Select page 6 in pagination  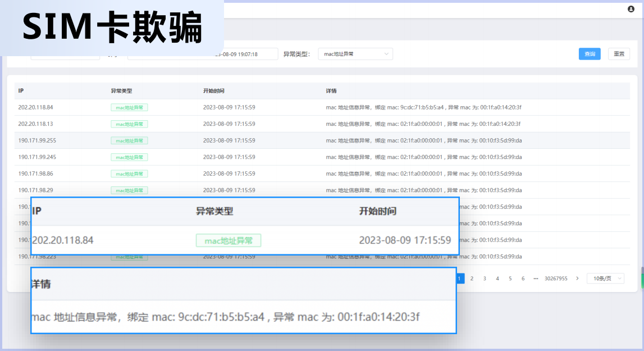click(x=523, y=279)
